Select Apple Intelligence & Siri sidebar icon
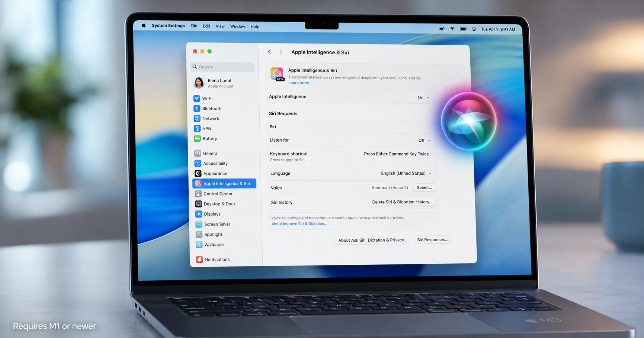This screenshot has height=338, width=644. 198,184
